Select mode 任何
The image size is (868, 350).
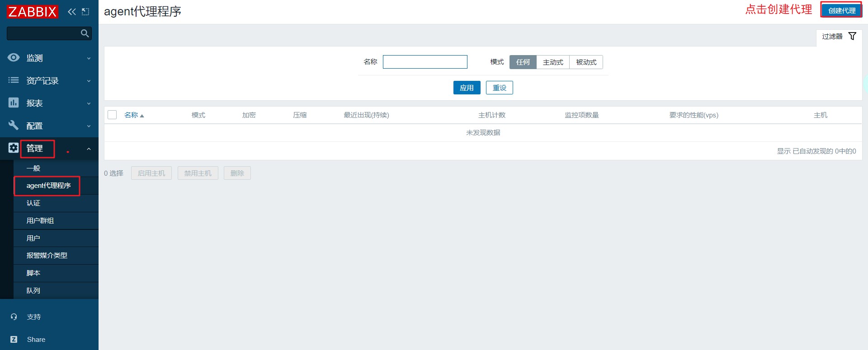click(x=523, y=62)
